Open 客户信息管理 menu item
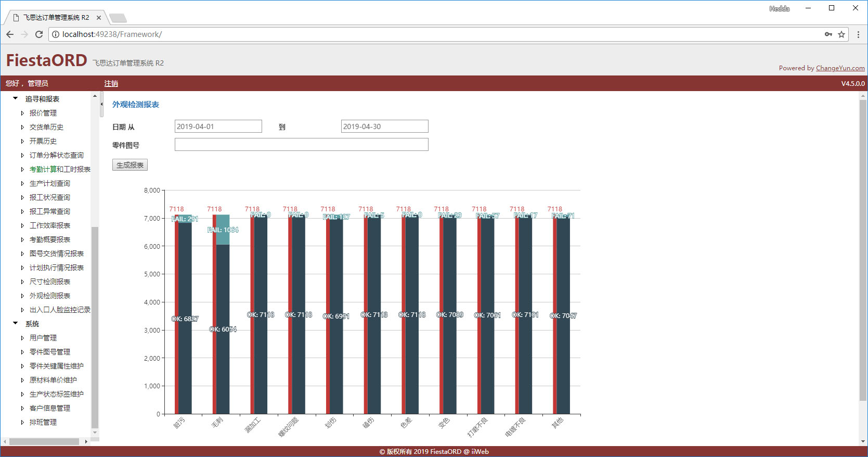This screenshot has height=457, width=868. click(x=50, y=408)
